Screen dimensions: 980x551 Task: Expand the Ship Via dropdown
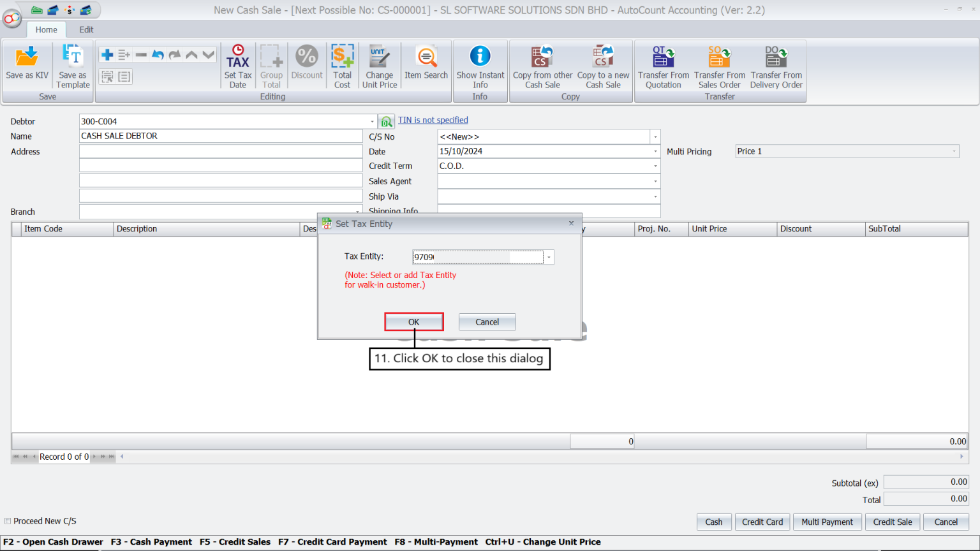(655, 196)
